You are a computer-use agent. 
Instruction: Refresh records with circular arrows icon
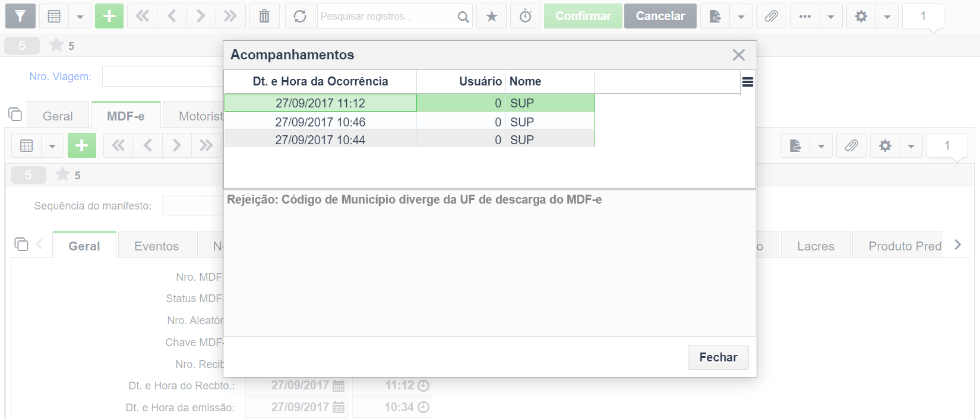pyautogui.click(x=300, y=16)
